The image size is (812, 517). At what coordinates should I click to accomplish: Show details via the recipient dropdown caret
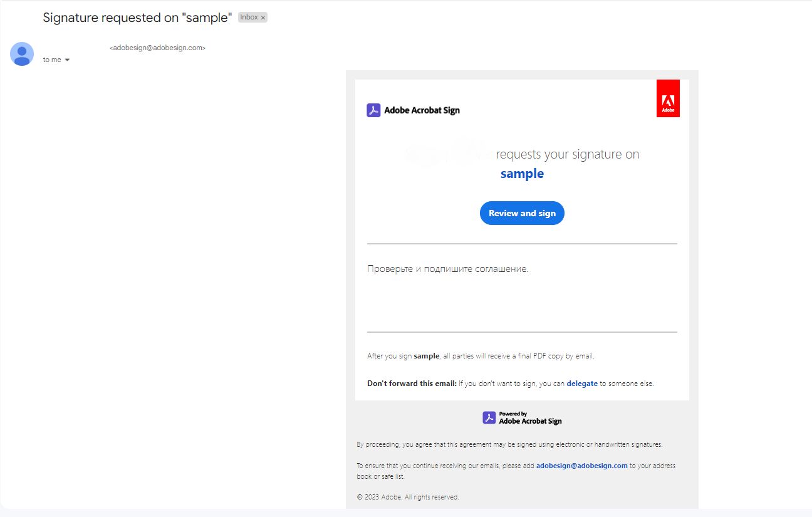click(66, 60)
